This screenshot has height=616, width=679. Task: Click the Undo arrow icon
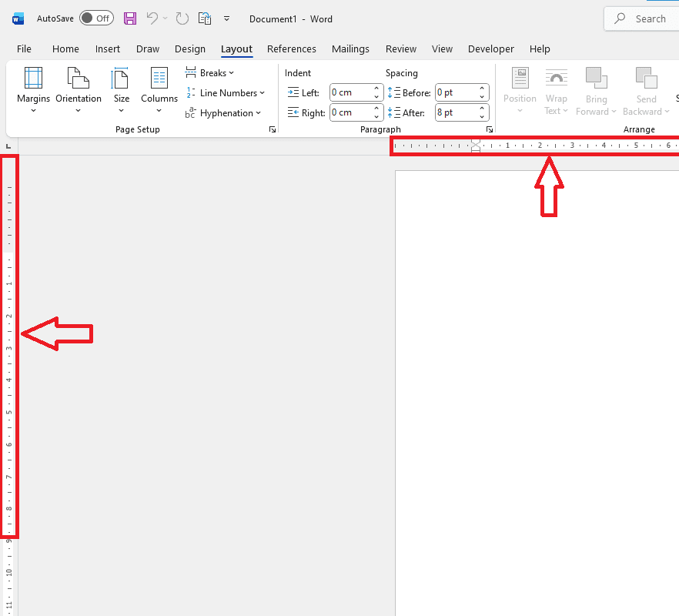pyautogui.click(x=152, y=18)
